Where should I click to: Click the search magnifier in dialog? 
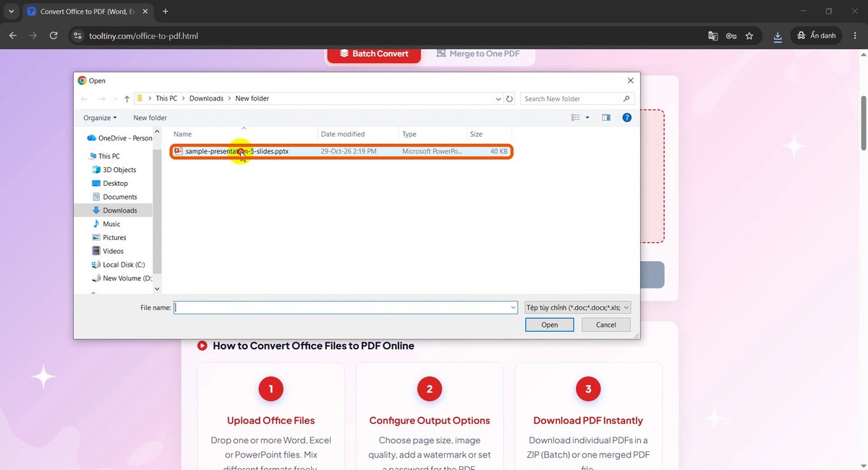pos(626,98)
